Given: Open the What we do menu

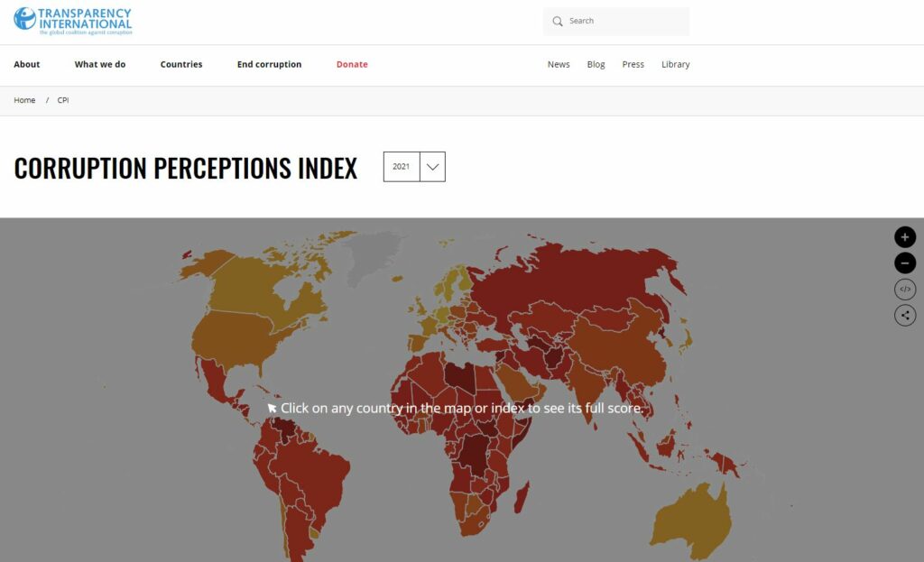Looking at the screenshot, I should 100,64.
